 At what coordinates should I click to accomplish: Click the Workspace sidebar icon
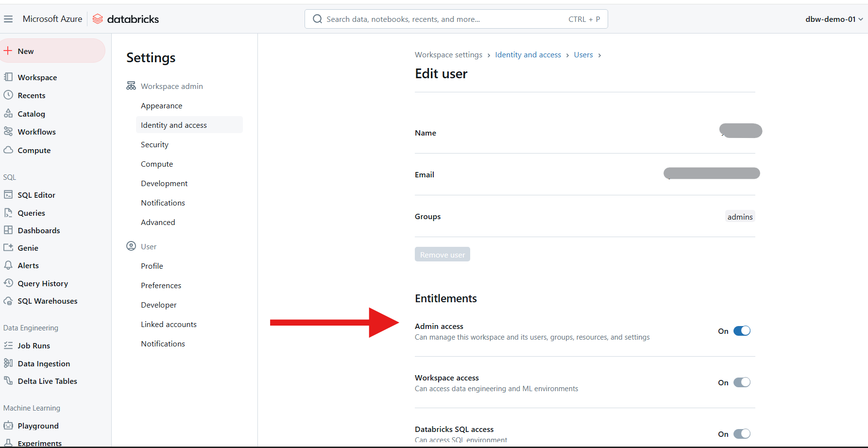[x=8, y=77]
